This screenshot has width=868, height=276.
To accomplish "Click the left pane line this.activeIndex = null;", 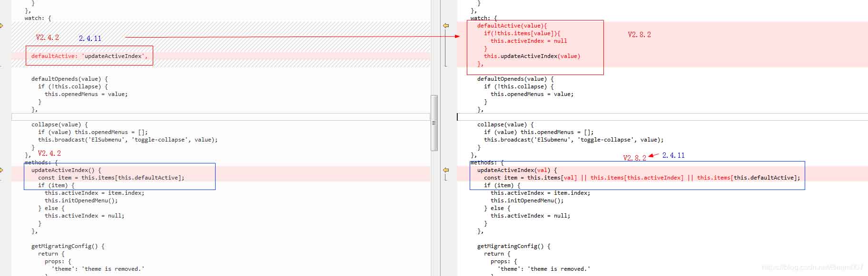I will click(85, 216).
